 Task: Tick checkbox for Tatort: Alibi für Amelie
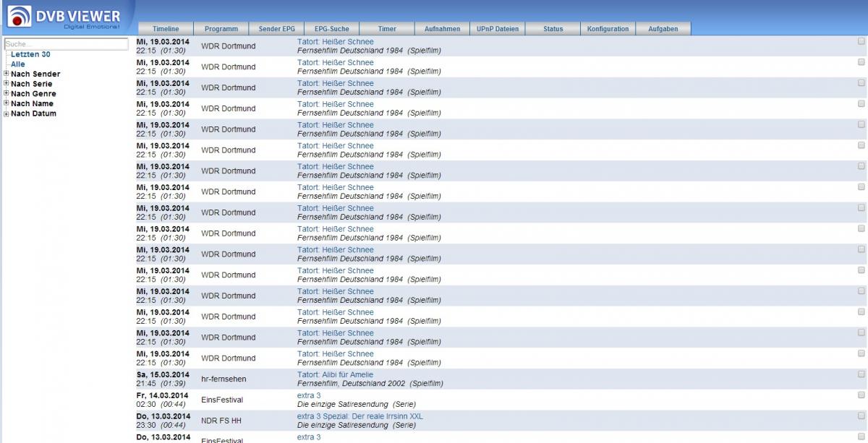pos(861,374)
